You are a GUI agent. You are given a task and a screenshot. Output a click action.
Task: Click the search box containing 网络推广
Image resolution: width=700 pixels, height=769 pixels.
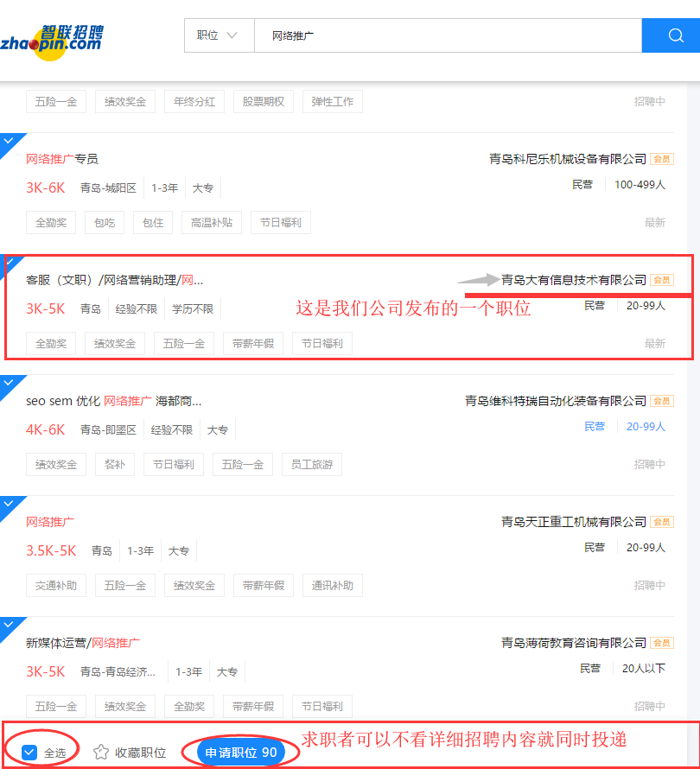click(x=448, y=35)
